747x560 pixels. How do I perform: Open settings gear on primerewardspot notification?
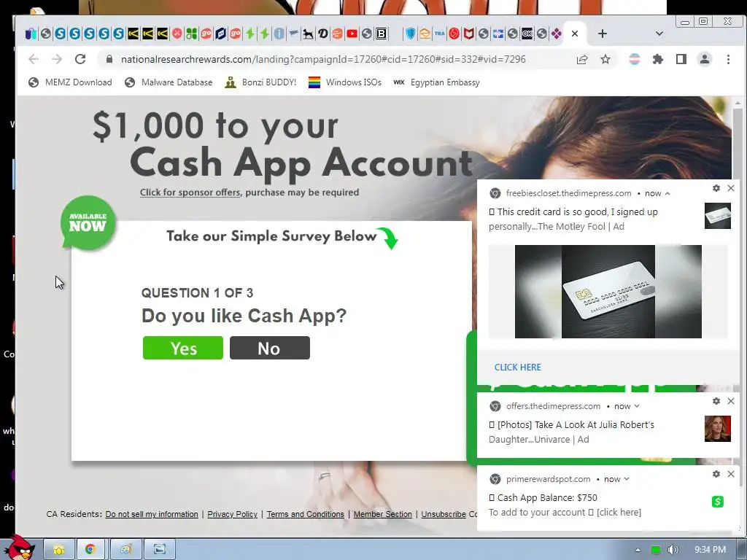[716, 474]
